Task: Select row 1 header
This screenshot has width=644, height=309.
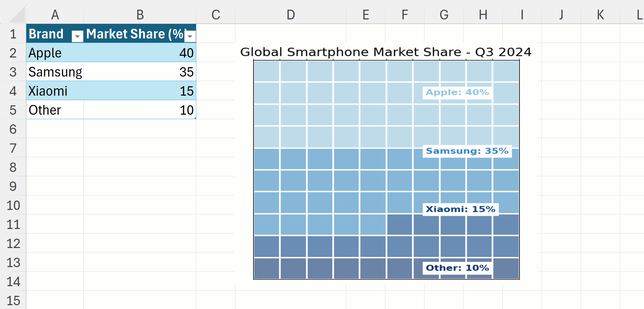Action: click(x=13, y=34)
